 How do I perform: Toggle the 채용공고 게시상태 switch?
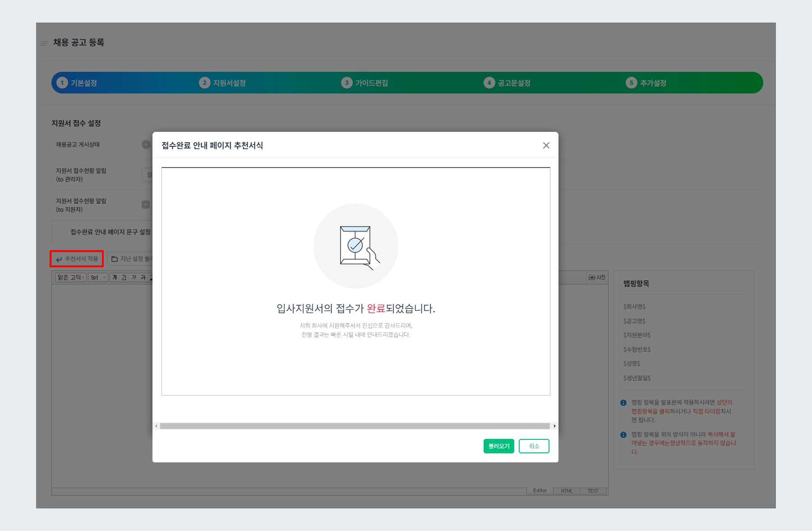pyautogui.click(x=147, y=144)
